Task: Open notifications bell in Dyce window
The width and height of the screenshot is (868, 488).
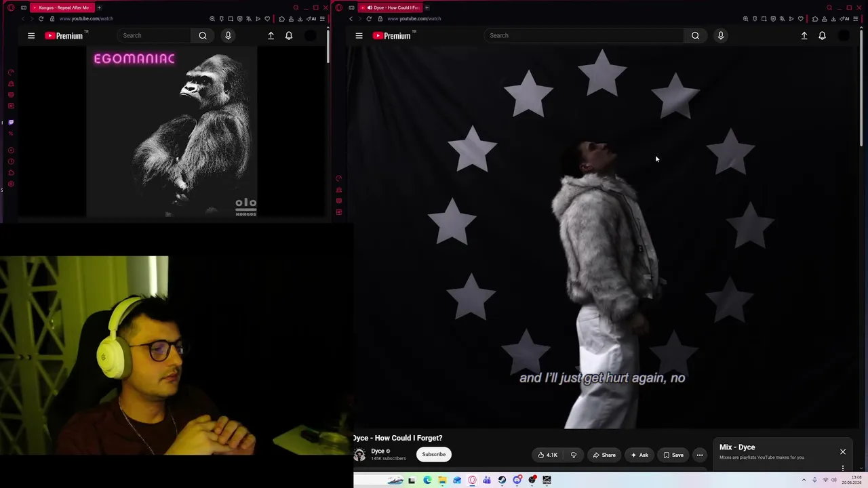Action: tap(823, 35)
